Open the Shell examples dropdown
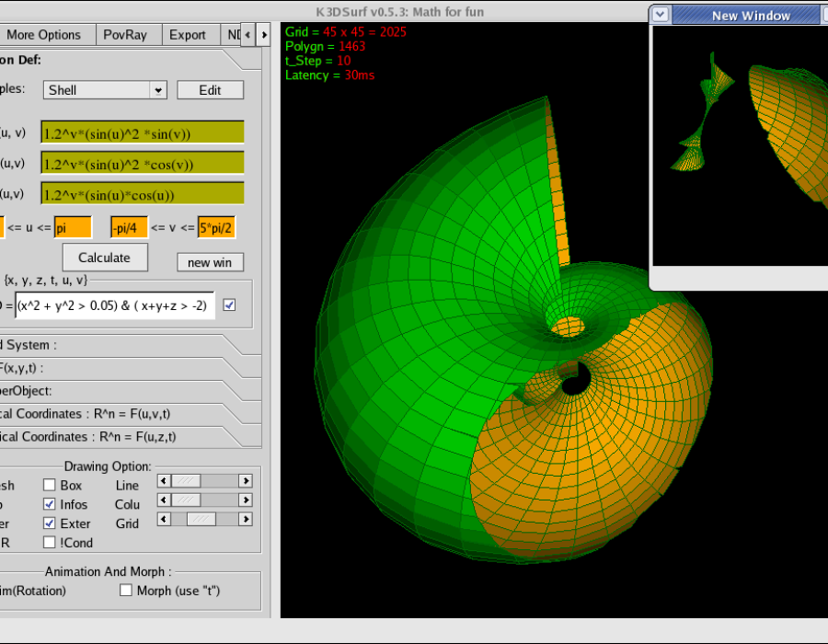828x644 pixels. tap(158, 90)
